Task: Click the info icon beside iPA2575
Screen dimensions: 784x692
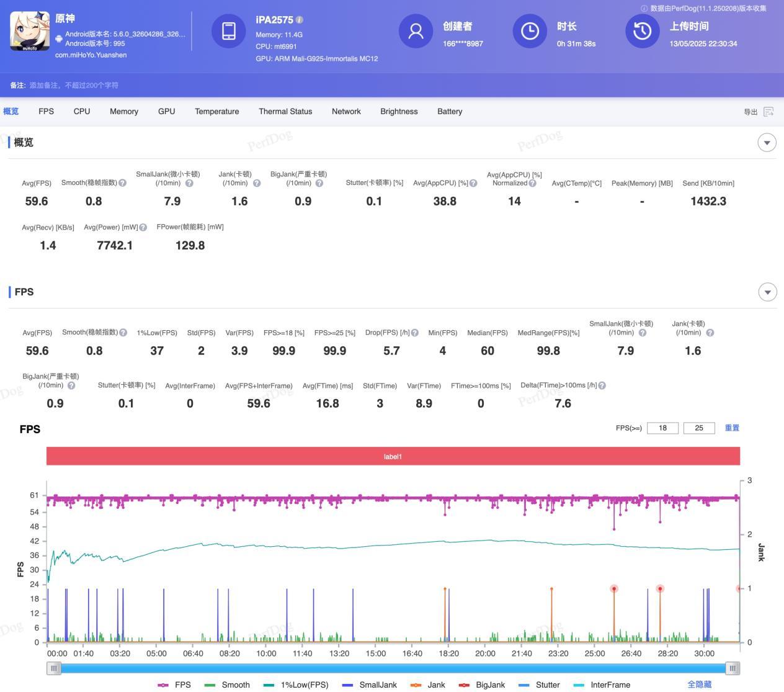Action: click(x=300, y=20)
